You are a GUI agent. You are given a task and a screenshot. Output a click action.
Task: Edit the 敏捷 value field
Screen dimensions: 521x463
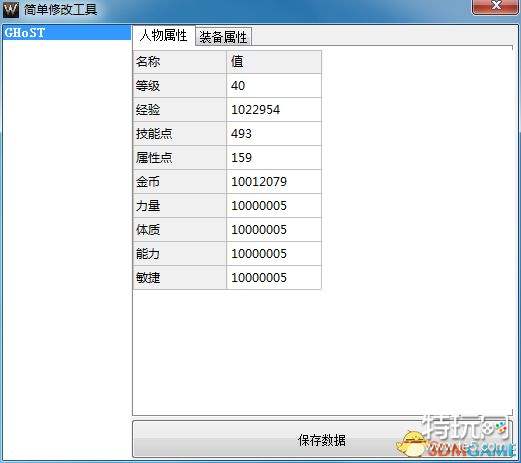click(274, 278)
